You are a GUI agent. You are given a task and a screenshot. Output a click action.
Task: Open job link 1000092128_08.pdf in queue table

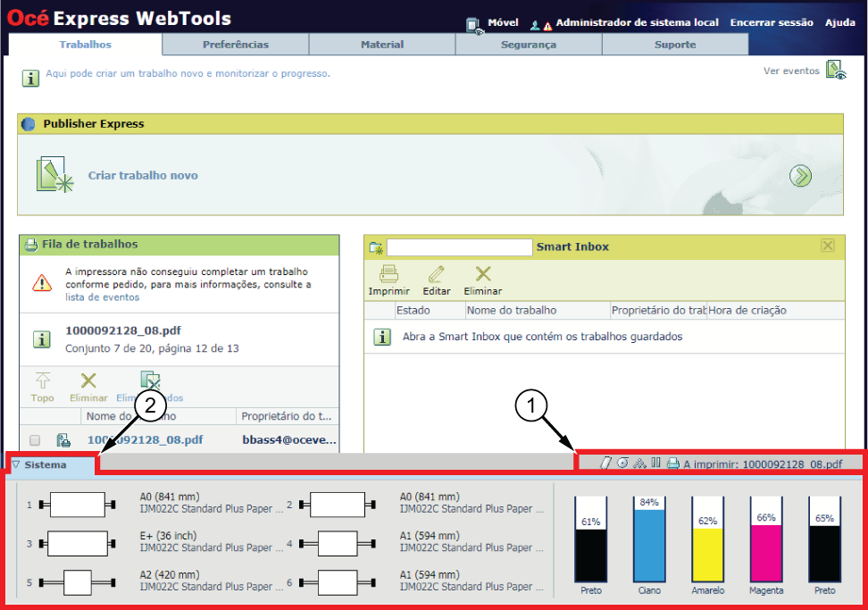(x=145, y=440)
